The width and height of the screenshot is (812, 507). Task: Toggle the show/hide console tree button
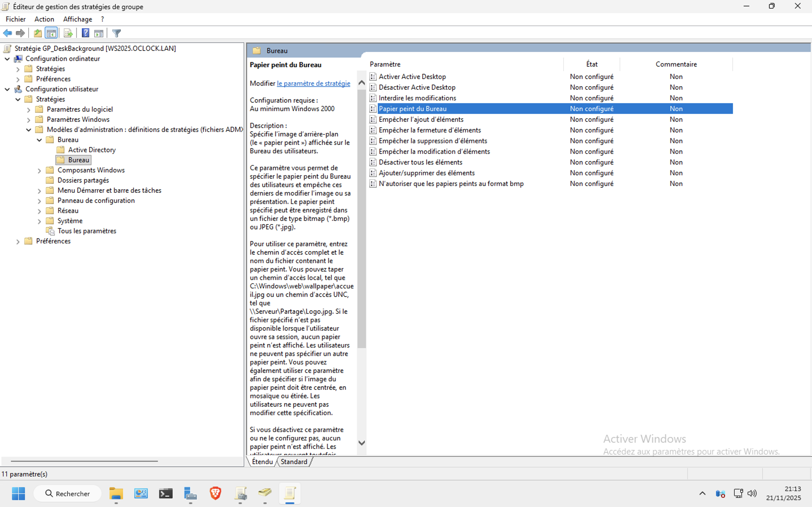point(51,33)
